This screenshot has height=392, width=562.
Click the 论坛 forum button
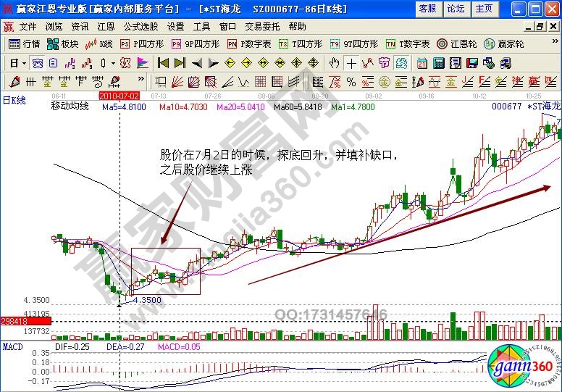pyautogui.click(x=456, y=9)
